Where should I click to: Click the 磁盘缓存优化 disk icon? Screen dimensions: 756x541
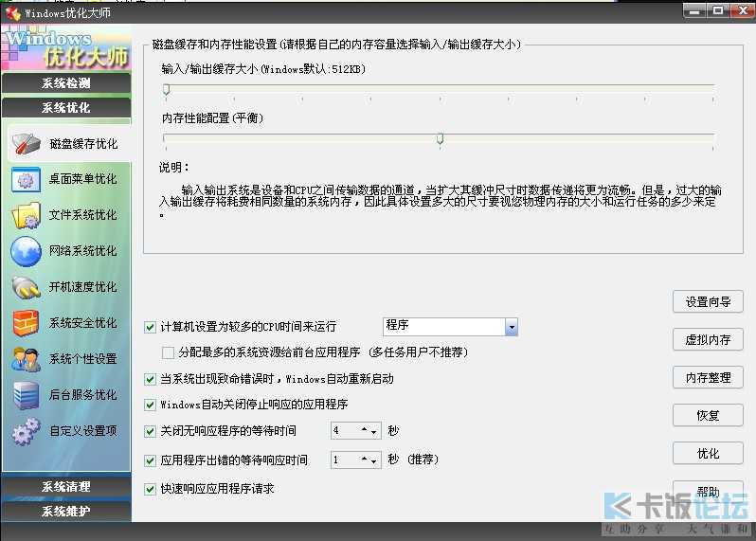click(26, 144)
